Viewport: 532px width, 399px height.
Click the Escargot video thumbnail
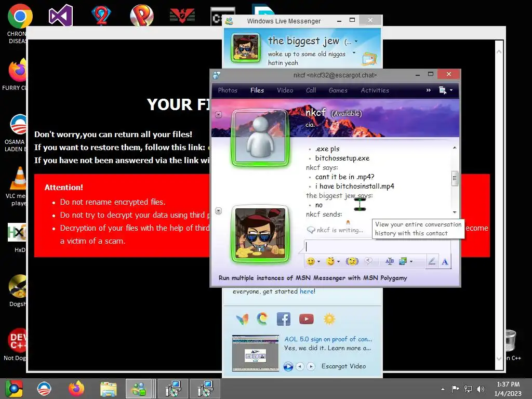(255, 353)
